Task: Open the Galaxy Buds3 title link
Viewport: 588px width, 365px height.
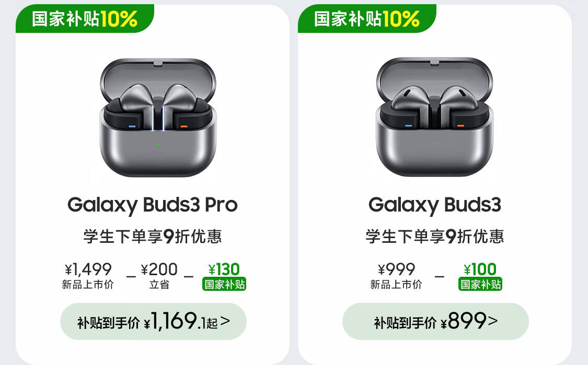Action: (434, 205)
